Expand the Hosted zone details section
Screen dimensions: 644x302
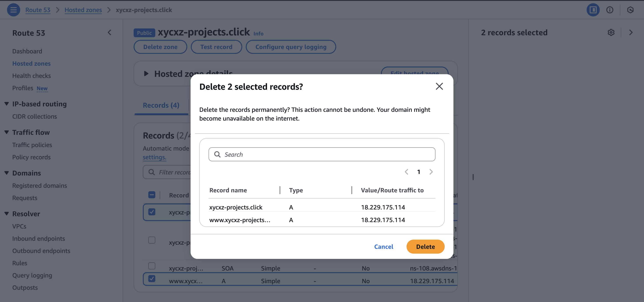coord(146,74)
